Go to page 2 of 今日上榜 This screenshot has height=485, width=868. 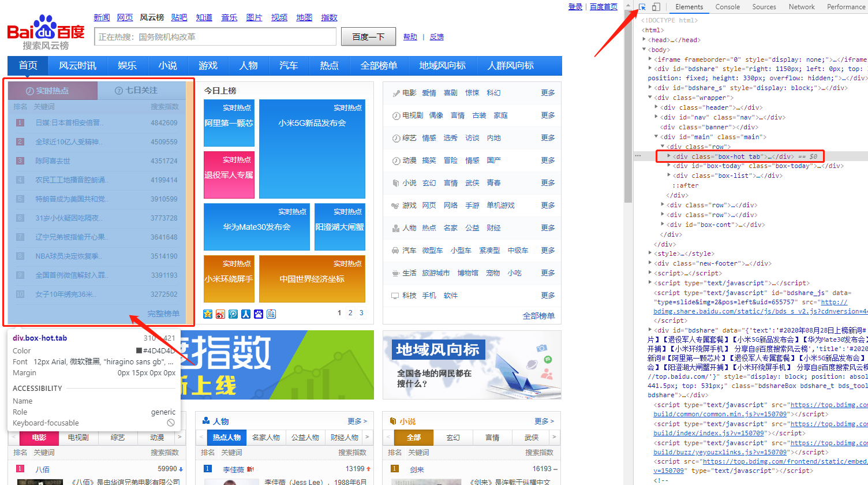click(350, 313)
